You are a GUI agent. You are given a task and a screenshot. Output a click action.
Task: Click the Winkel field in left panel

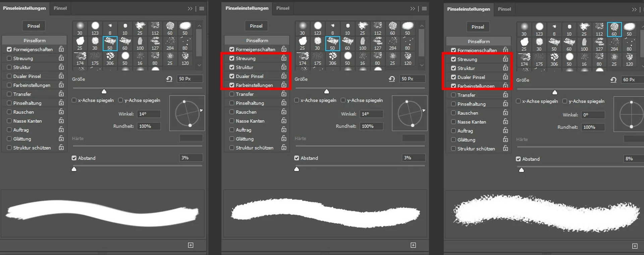149,114
